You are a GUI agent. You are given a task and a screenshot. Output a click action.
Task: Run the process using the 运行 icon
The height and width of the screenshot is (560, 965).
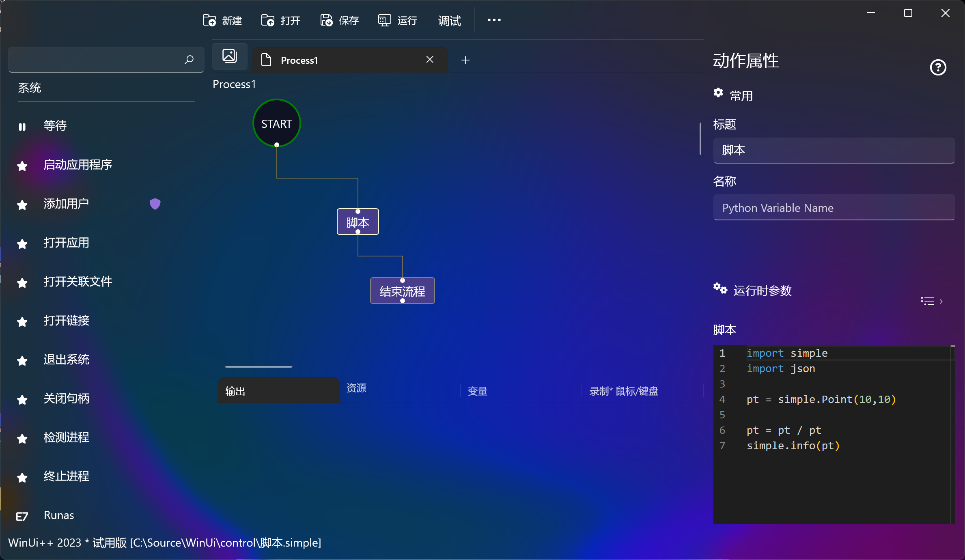pyautogui.click(x=383, y=20)
